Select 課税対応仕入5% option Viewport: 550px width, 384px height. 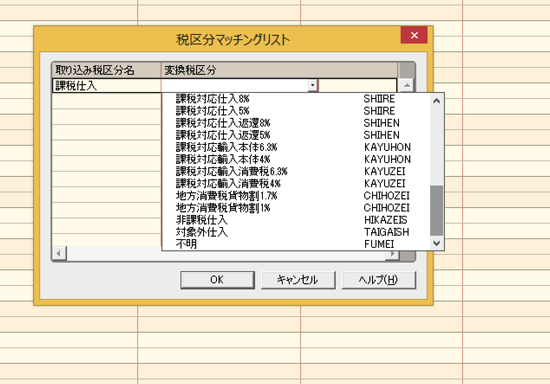point(295,111)
